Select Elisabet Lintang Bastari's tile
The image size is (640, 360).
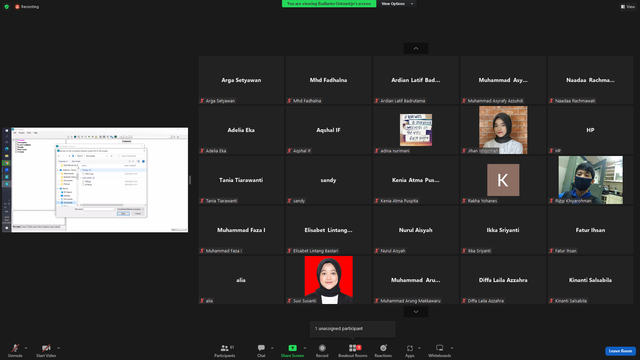pos(329,230)
